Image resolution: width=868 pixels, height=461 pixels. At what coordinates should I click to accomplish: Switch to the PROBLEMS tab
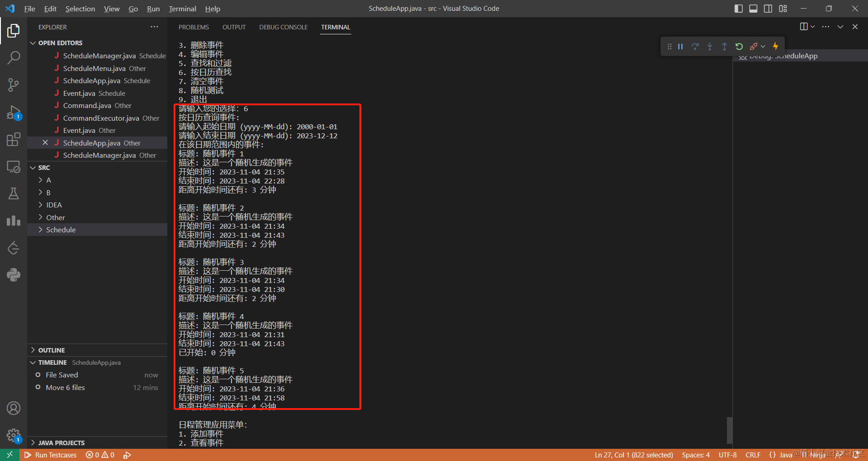click(193, 27)
